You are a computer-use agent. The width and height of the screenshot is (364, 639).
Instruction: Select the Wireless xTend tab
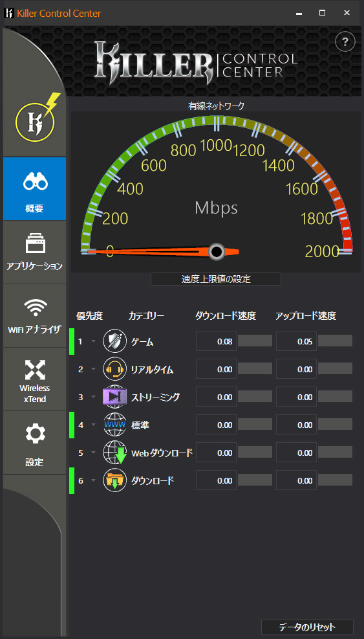pos(35,379)
